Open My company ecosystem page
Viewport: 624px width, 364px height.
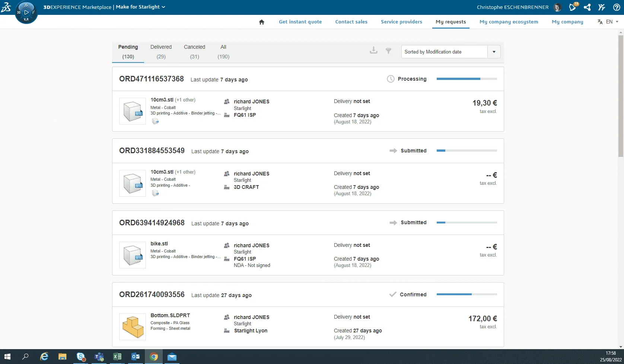(509, 22)
